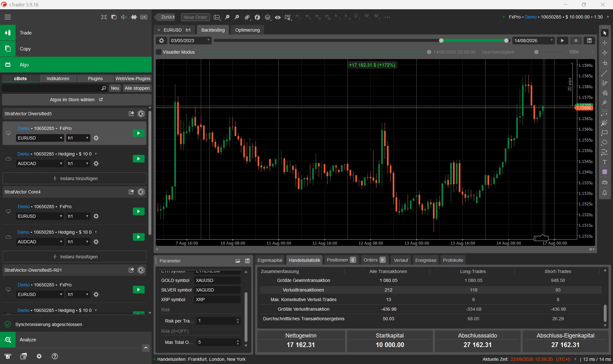This screenshot has height=364, width=613.
Task: Select the crosshair tool
Action: tap(605, 43)
